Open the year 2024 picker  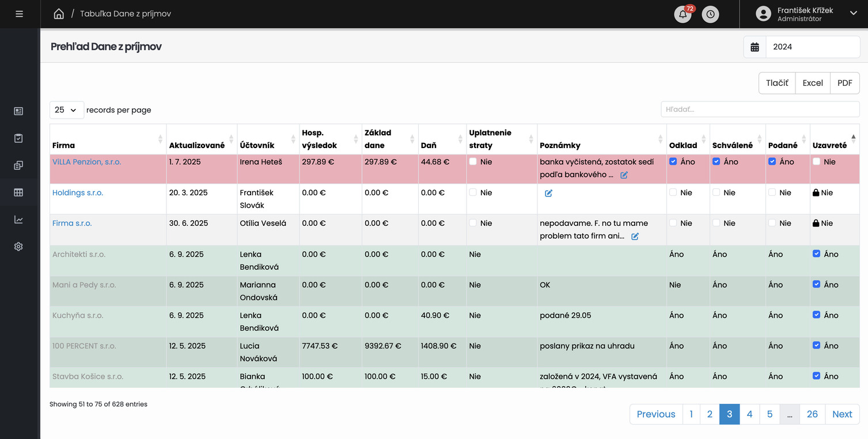[812, 47]
